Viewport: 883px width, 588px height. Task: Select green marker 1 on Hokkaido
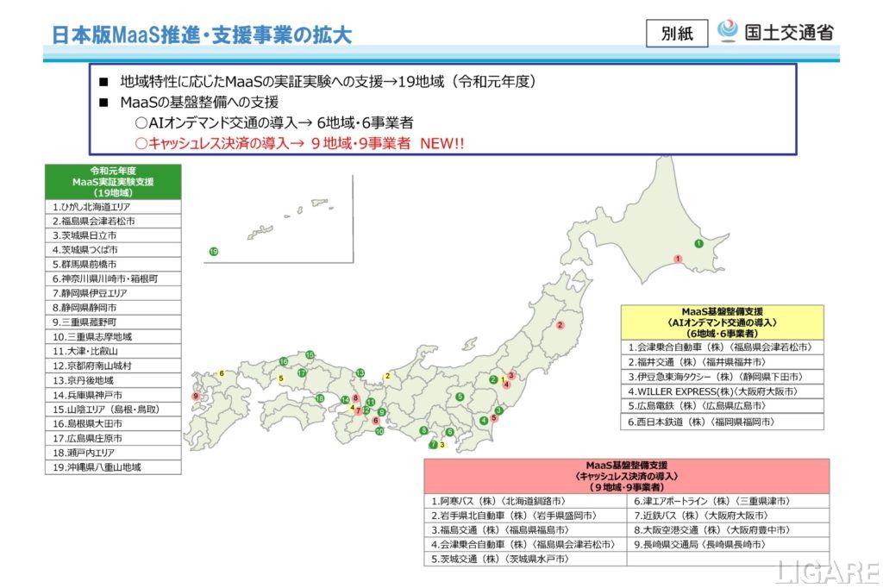(x=698, y=244)
